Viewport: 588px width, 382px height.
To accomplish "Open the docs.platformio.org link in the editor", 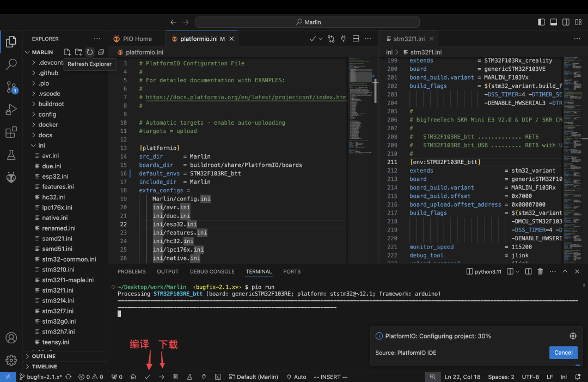I will pyautogui.click(x=247, y=97).
